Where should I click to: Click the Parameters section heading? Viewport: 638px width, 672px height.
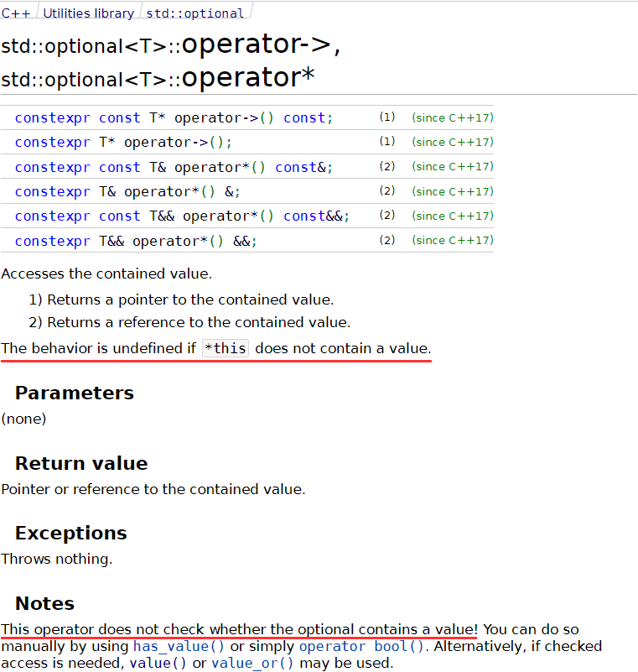[74, 393]
